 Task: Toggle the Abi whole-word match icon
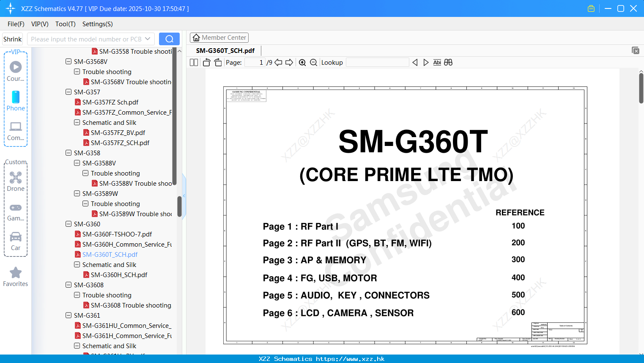[437, 63]
